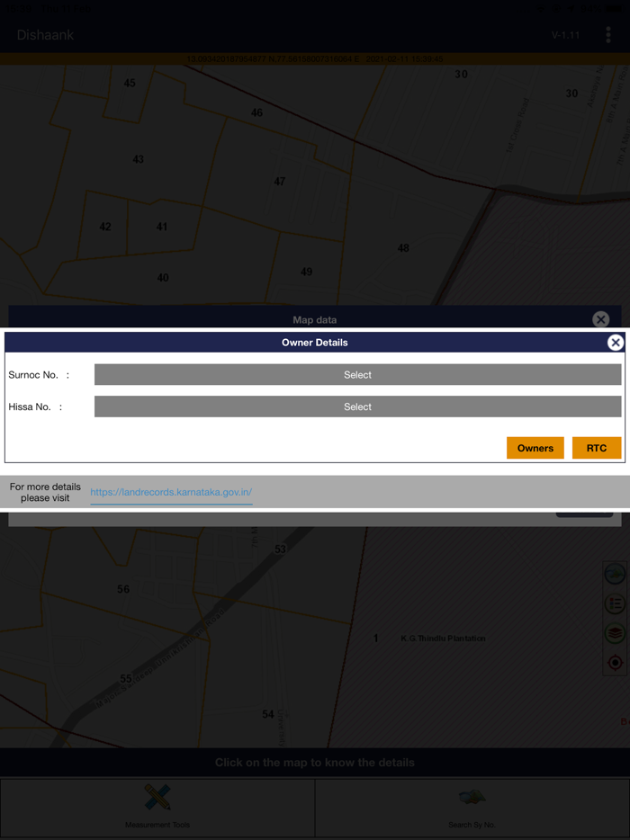Open the map layers stack icon
Screen dimensions: 630x840
coord(615,633)
